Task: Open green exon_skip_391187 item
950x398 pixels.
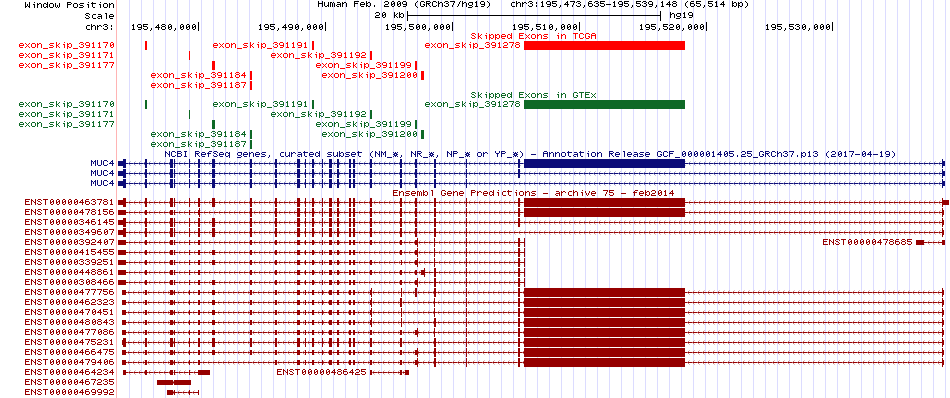Action: [x=198, y=144]
